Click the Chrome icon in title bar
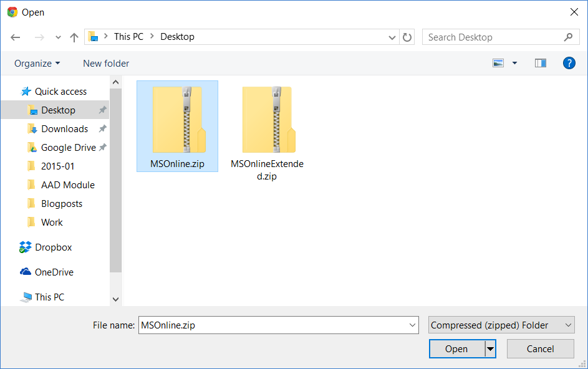The height and width of the screenshot is (369, 588). coord(12,12)
